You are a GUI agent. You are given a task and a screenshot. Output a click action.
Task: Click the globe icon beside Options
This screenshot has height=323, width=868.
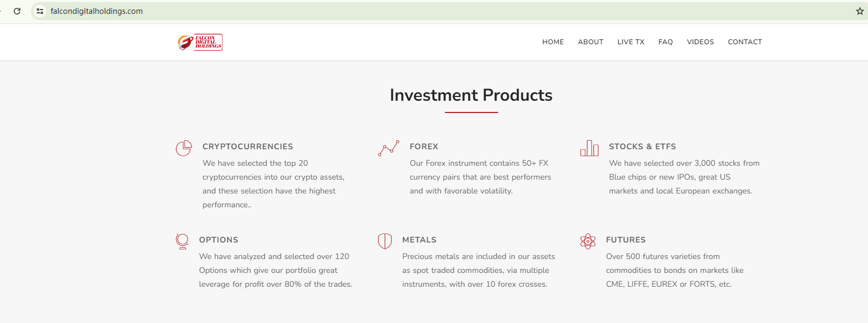click(x=182, y=241)
